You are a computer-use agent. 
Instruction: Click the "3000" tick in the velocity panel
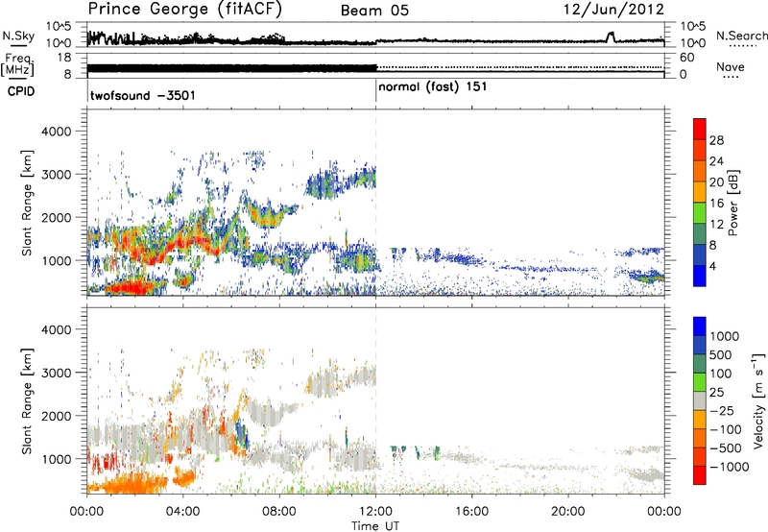56,373
